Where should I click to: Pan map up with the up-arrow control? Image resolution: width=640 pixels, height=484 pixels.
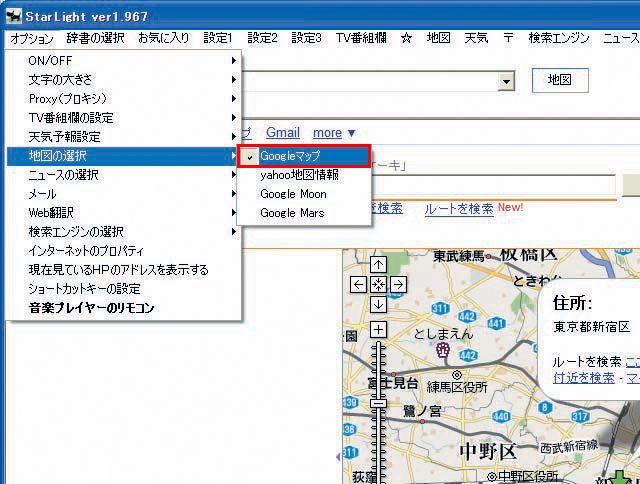point(378,265)
